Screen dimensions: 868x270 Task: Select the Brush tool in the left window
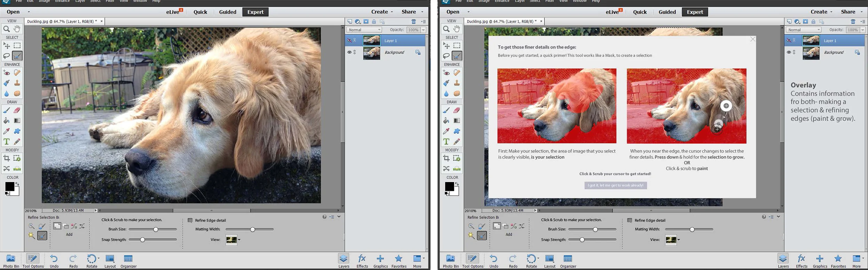click(x=6, y=110)
